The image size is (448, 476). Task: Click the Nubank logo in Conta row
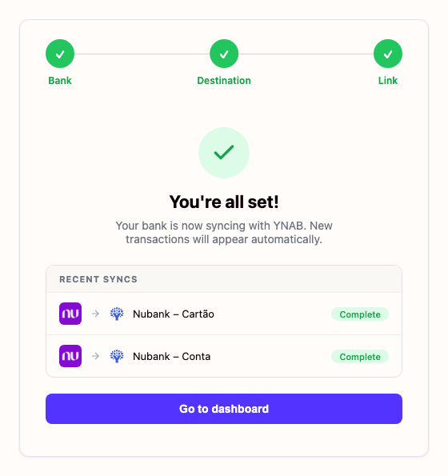[x=70, y=356]
